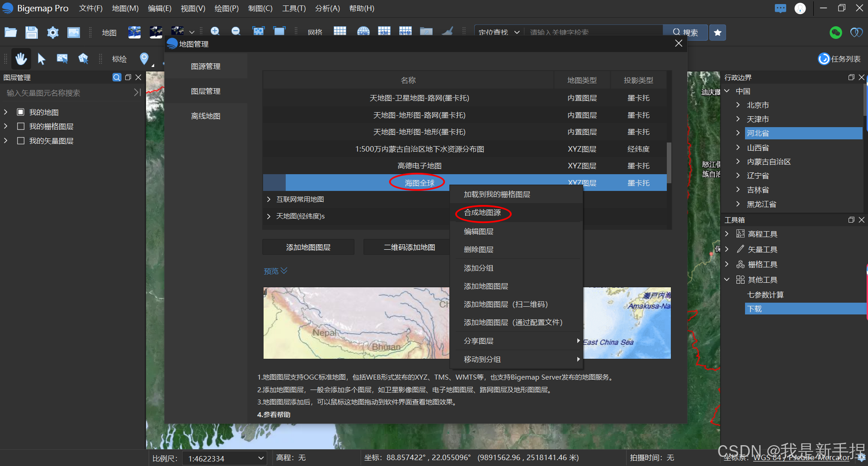Click the zoom in magnifier icon
Screen dimensions: 868x466
[x=215, y=31]
